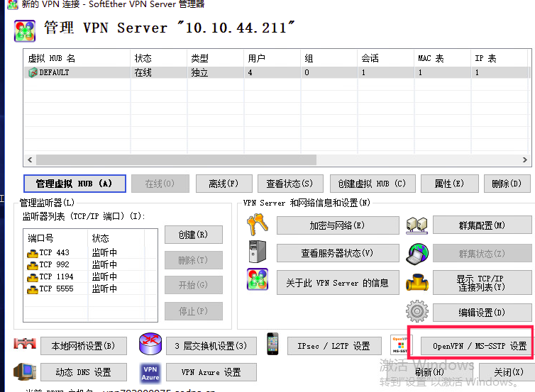
Task: Click the computer monitor icon beside 动态 DNS 设置
Action: 25,371
